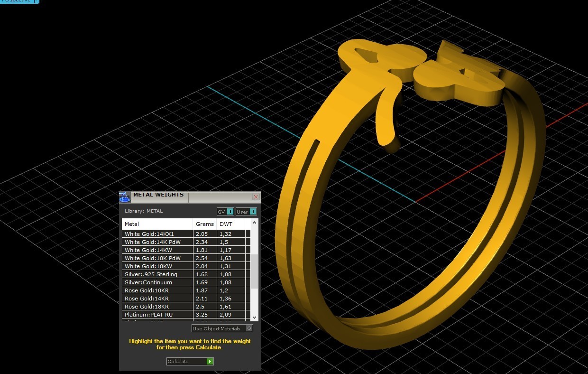Toggle the User library button

[246, 212]
